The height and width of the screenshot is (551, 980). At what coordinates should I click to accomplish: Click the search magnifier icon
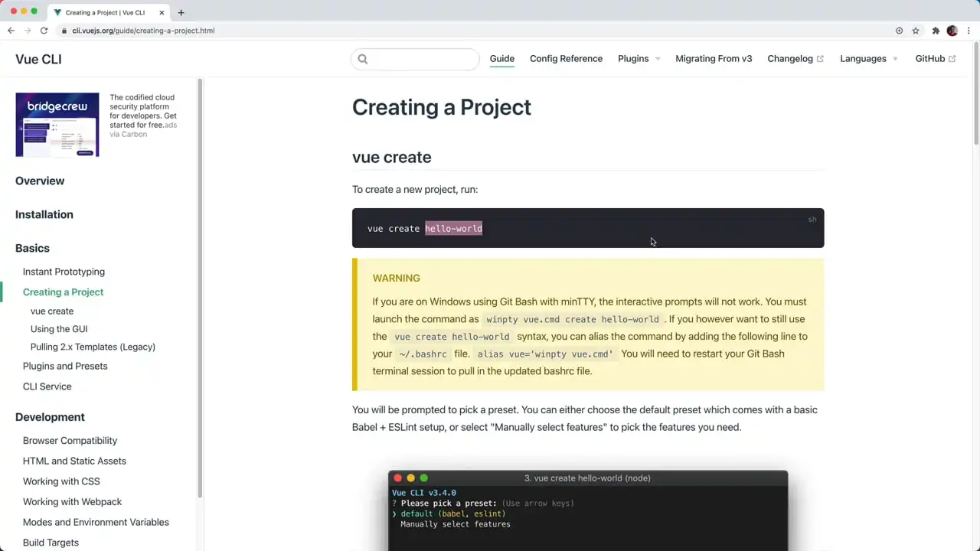click(x=363, y=59)
